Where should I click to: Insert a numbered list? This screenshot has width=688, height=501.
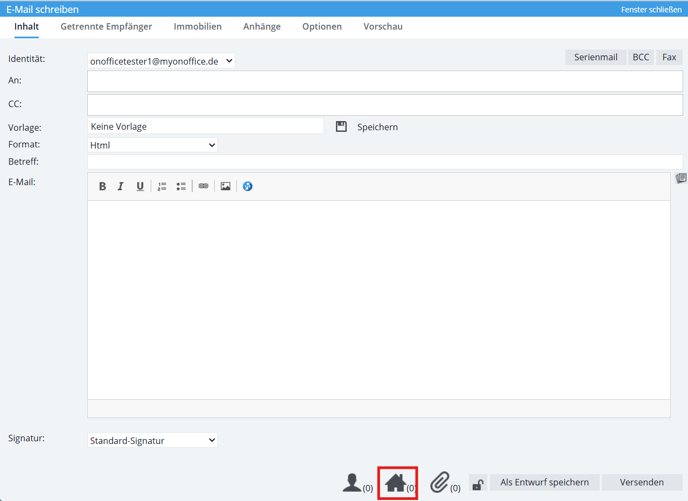click(162, 186)
